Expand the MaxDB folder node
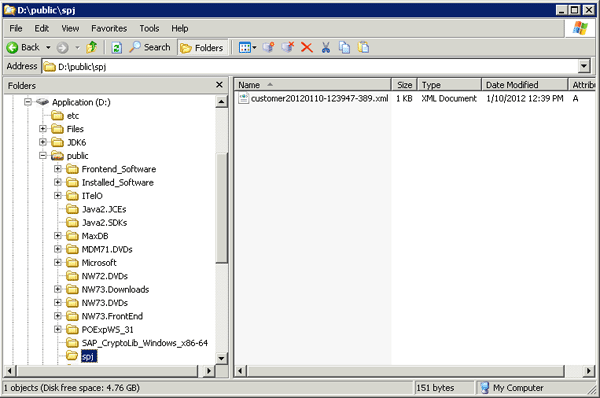This screenshot has width=600, height=398. tap(58, 236)
